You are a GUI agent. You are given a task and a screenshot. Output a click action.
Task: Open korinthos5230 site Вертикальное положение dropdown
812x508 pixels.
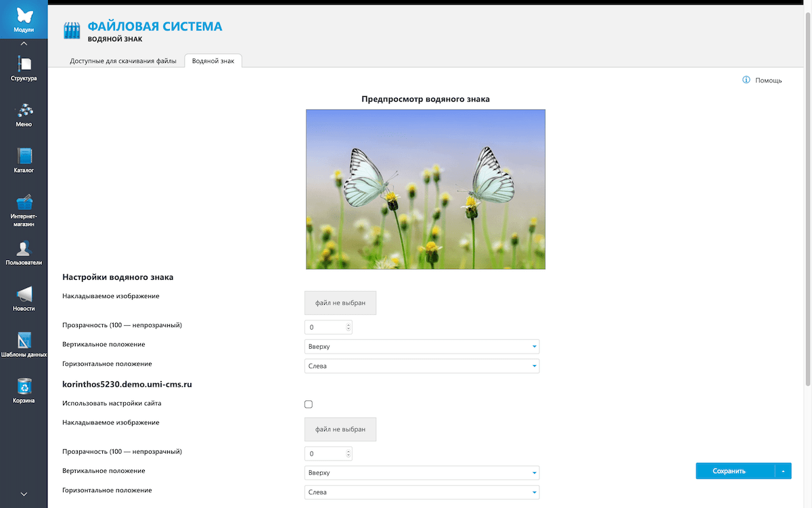point(422,473)
